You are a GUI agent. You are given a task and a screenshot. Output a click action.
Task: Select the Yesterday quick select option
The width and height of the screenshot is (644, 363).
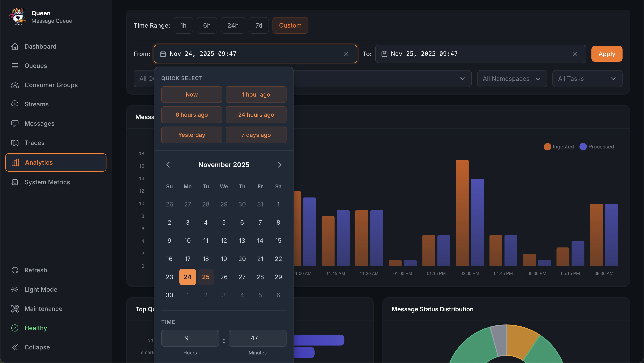point(191,135)
